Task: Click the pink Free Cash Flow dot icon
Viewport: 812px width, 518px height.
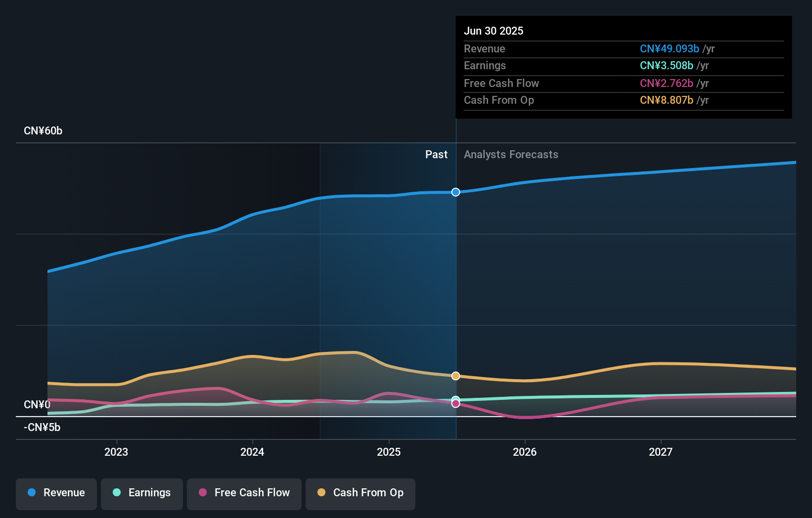Action: (x=203, y=493)
